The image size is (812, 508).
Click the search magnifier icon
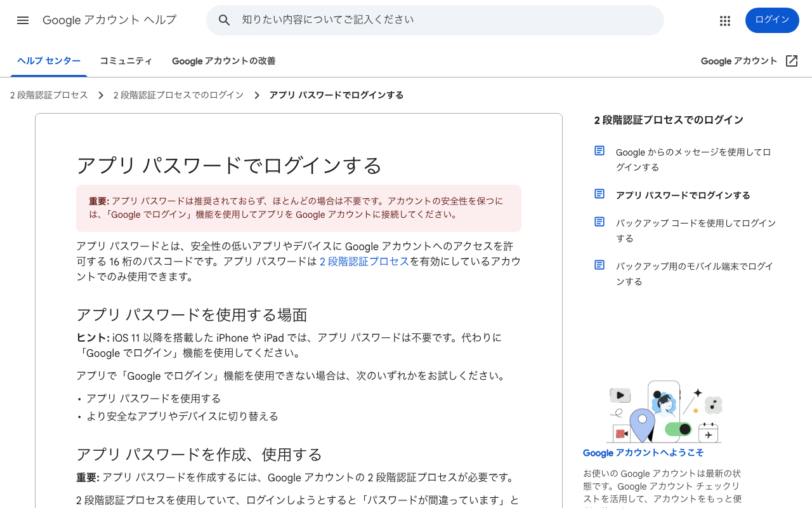point(224,20)
